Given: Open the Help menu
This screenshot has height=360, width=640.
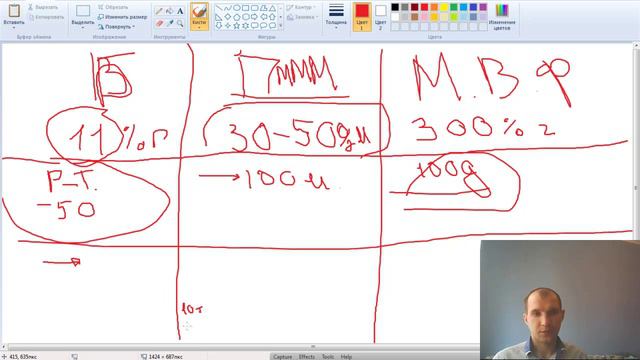Looking at the screenshot, I should point(346,357).
